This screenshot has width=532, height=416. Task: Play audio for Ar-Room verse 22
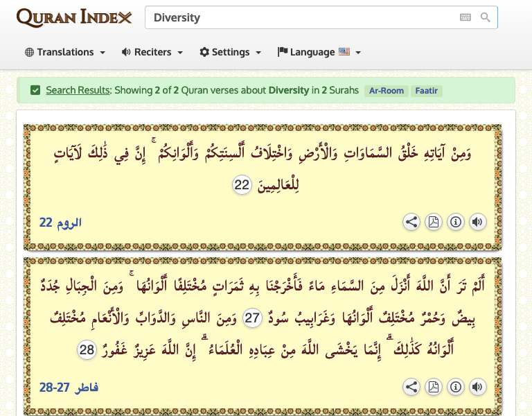pos(477,222)
